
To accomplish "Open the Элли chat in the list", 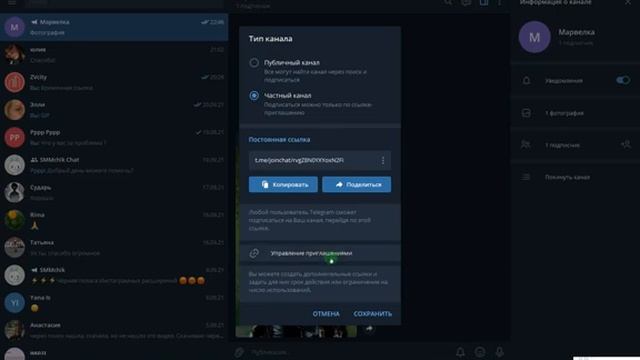I will coord(114,110).
